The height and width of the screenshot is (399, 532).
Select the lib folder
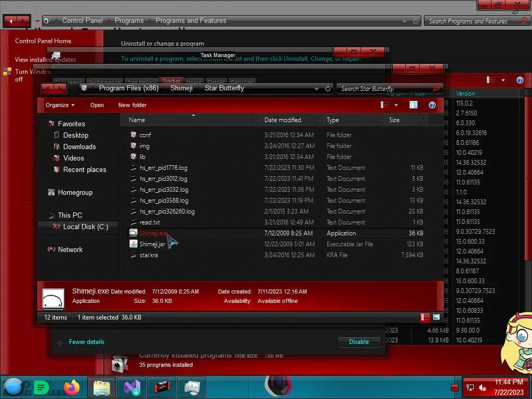[x=142, y=157]
